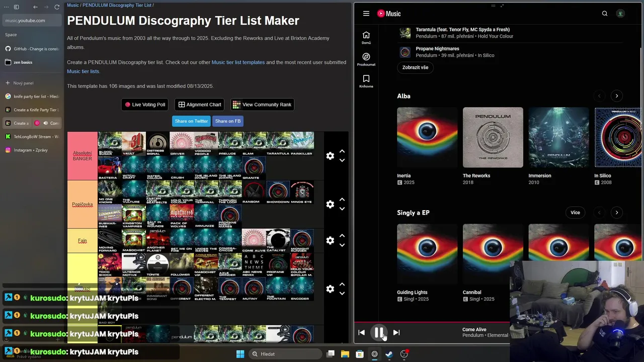Switch to TehLongBoW Stream Kick tab
The height and width of the screenshot is (362, 644).
click(32, 137)
